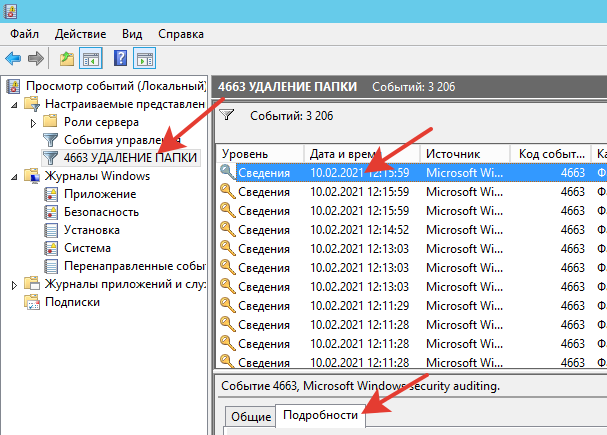Collapse the Журналы Windows tree node
Image resolution: width=607 pixels, height=435 pixels.
(14, 177)
